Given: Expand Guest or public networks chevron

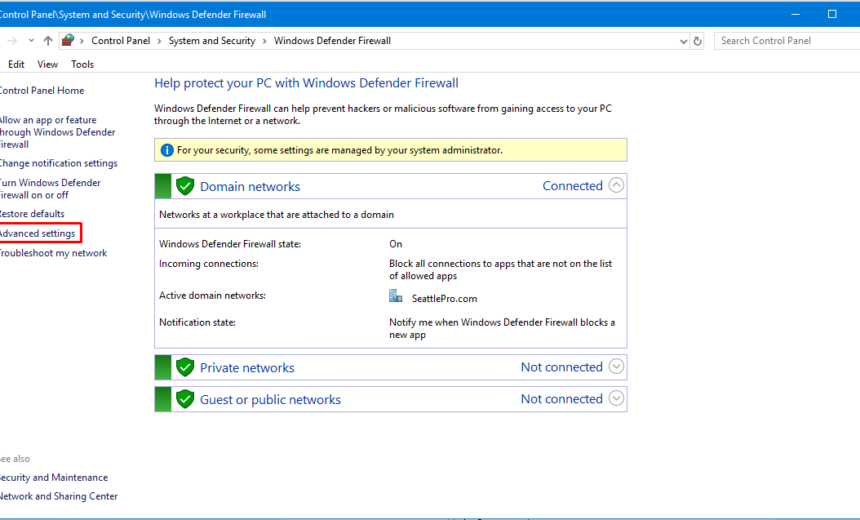Looking at the screenshot, I should (x=616, y=398).
